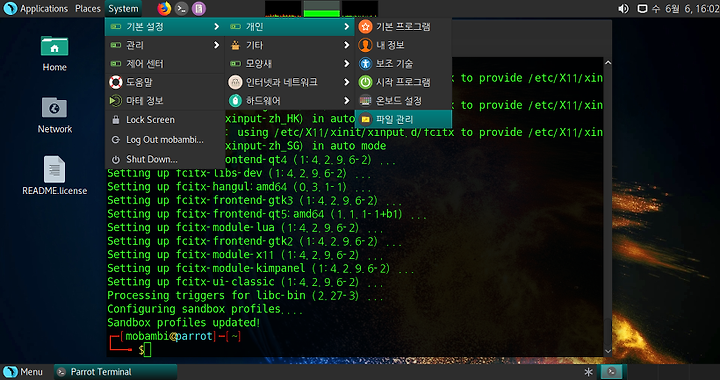Open the Applications menu
720x380 pixels.
click(x=44, y=8)
